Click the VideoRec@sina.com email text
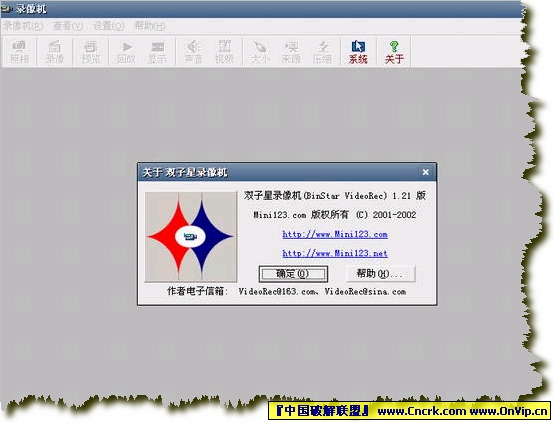This screenshot has width=554, height=423. 365,292
